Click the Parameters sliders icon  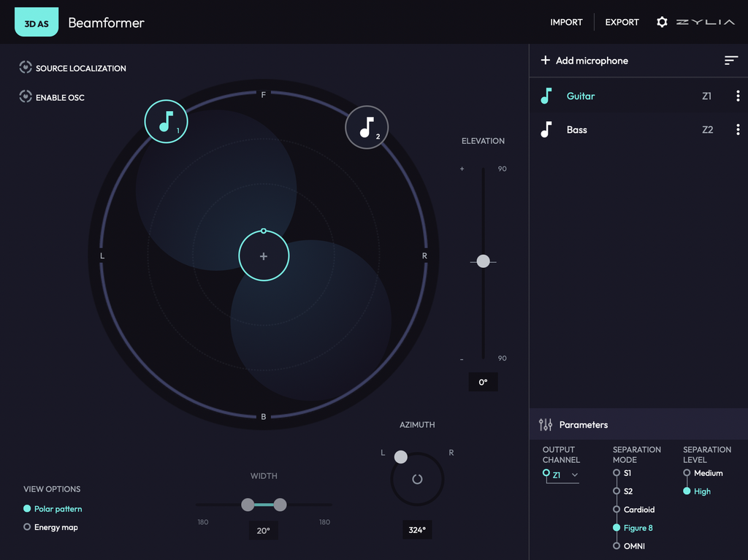click(x=546, y=424)
